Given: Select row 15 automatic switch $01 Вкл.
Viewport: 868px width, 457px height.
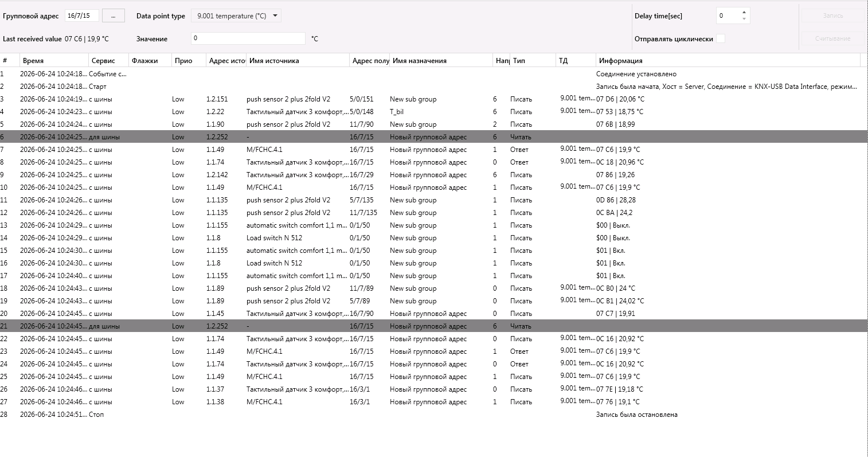Looking at the screenshot, I should pos(434,251).
